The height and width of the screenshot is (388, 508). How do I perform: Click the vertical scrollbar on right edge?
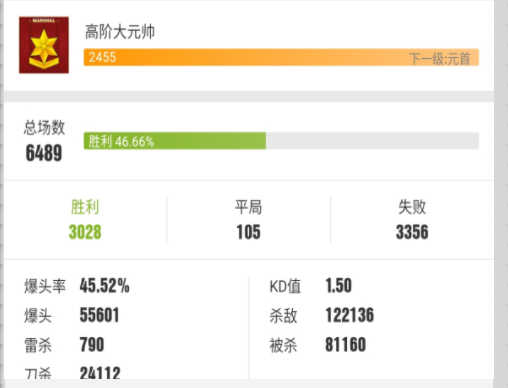(501, 194)
